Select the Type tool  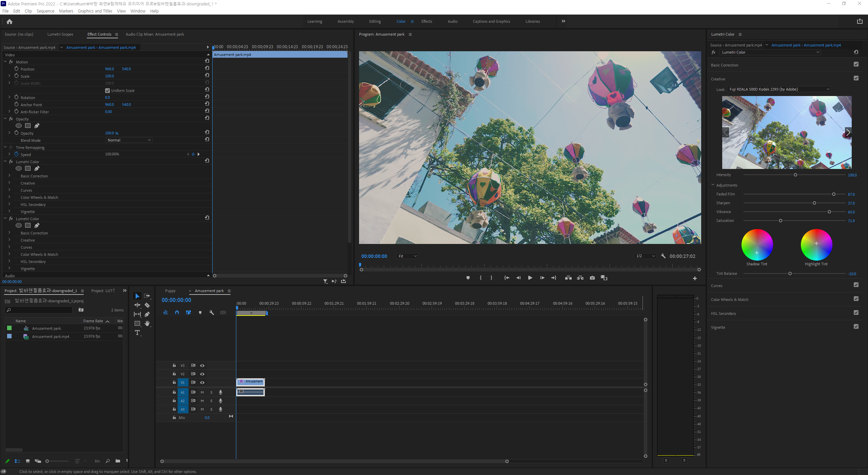click(x=137, y=332)
